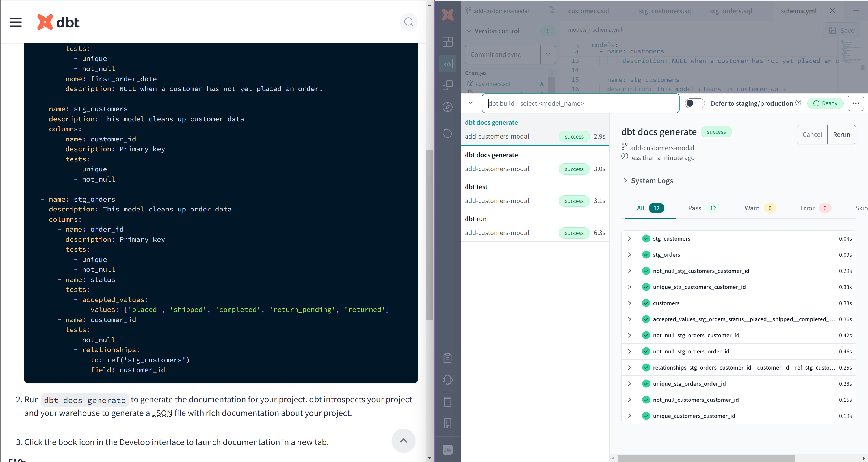
Task: Open the hamburger menu on dbt docs
Action: coord(16,22)
